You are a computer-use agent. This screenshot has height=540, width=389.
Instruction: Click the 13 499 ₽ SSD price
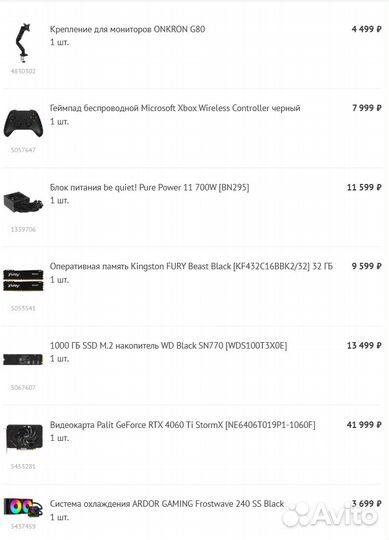(x=364, y=345)
